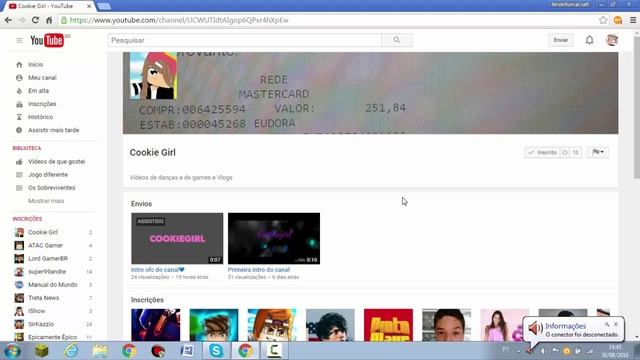Open the Chrome menu button

[x=633, y=20]
